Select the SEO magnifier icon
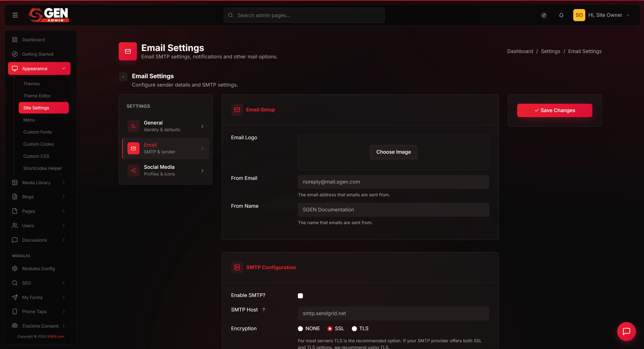This screenshot has height=349, width=644. coord(15,283)
